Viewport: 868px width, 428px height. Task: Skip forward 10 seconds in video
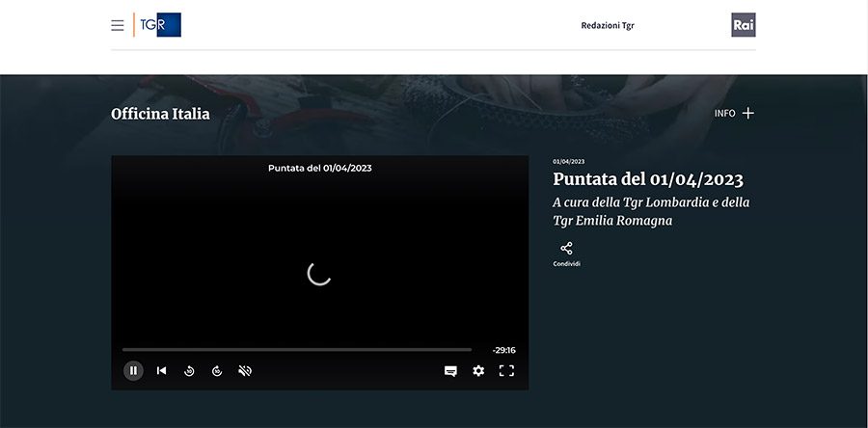click(217, 371)
